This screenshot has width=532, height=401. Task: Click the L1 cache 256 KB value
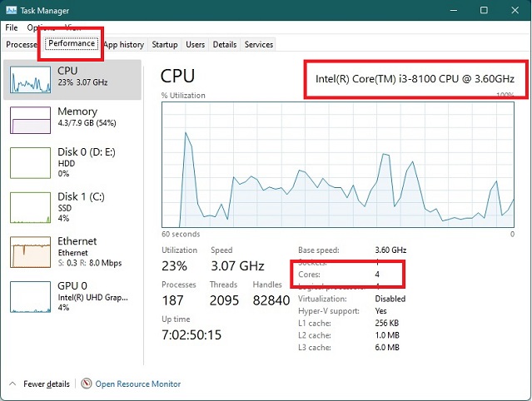[x=387, y=324]
